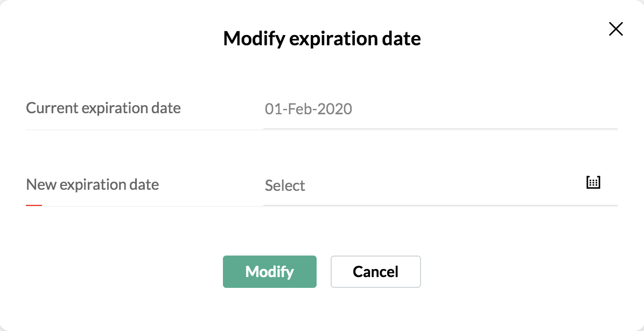Image resolution: width=644 pixels, height=331 pixels.
Task: Click the word 'Modify' in the dialog heading
Action: (x=254, y=39)
